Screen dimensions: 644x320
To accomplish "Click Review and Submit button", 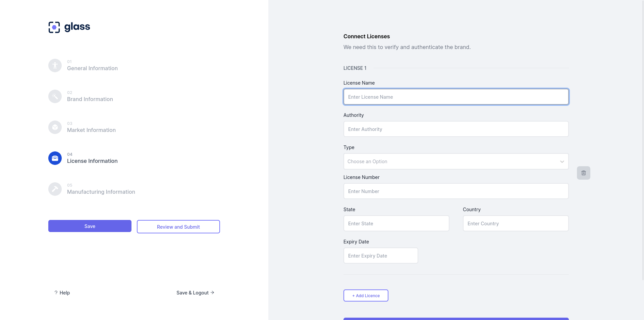I will pyautogui.click(x=178, y=227).
